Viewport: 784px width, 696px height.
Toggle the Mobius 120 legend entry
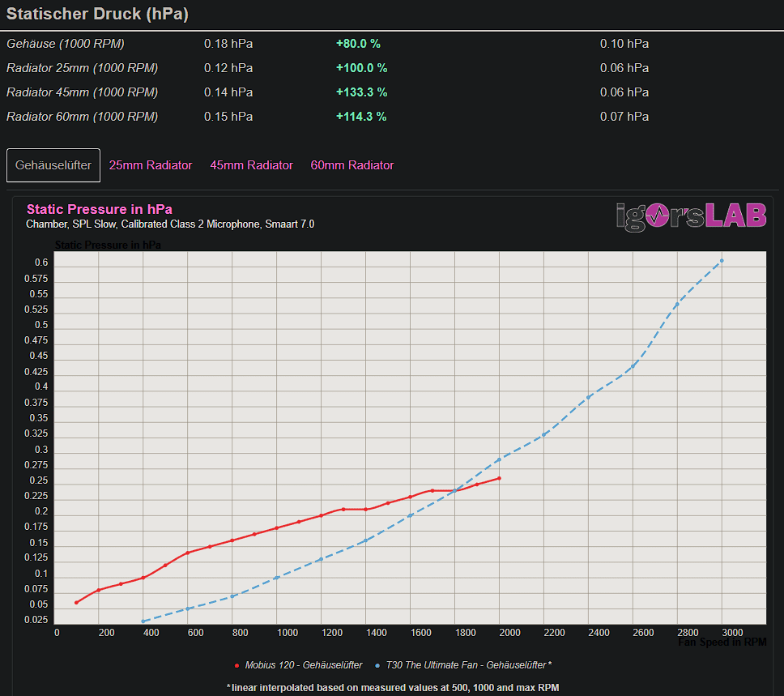[299, 665]
